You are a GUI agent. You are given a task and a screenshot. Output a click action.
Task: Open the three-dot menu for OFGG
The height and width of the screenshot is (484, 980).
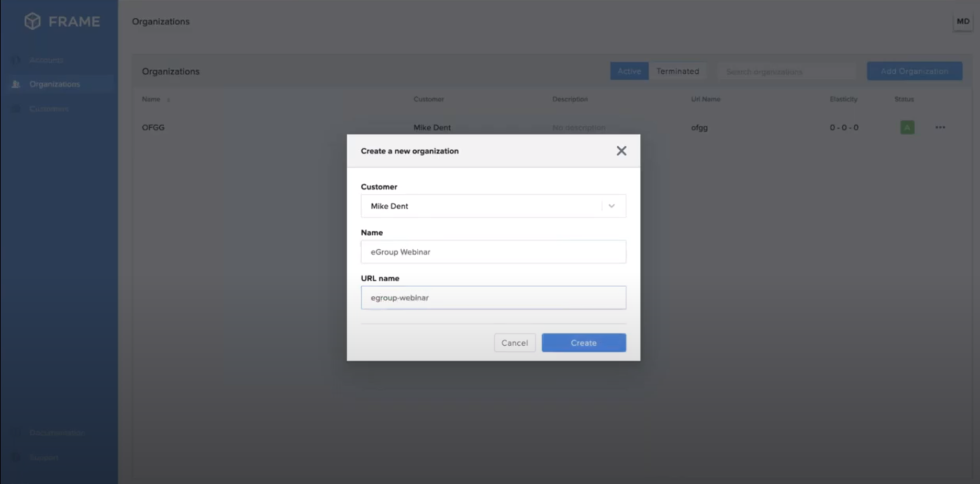[x=940, y=127]
